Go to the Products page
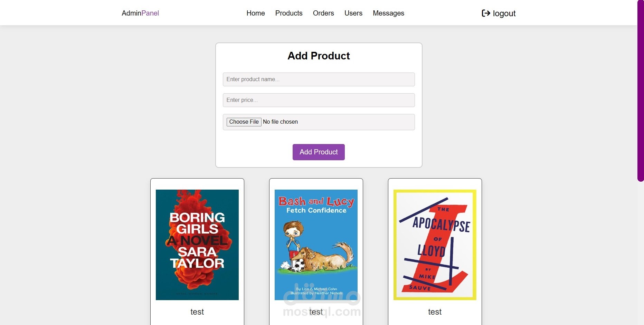Screen dimensions: 644x325 (x=289, y=13)
